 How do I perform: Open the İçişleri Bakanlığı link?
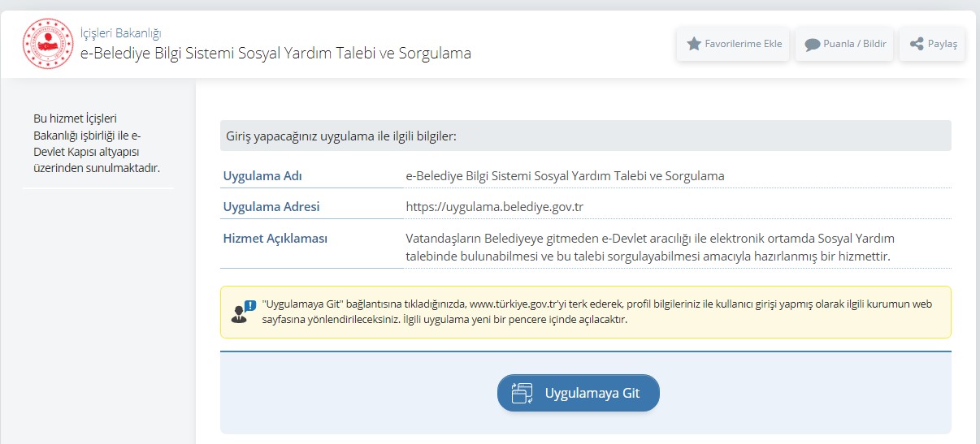point(120,33)
